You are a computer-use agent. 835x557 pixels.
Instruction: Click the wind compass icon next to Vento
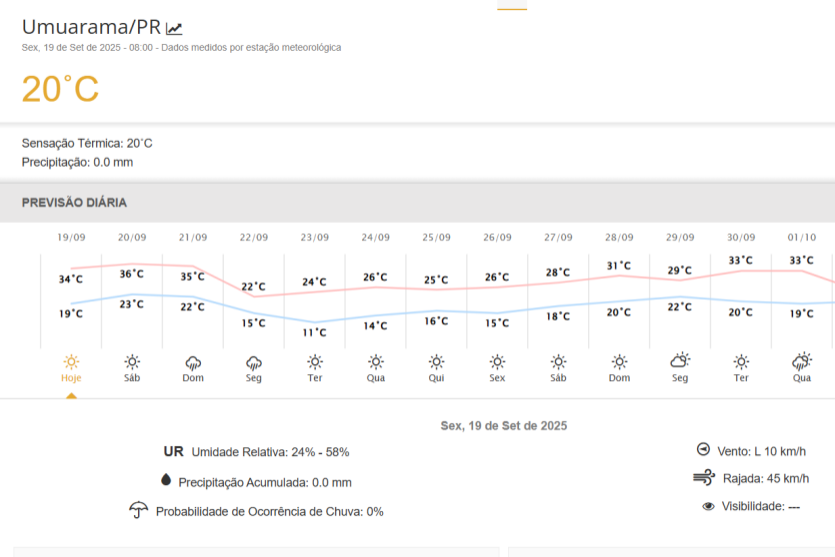[x=703, y=450]
